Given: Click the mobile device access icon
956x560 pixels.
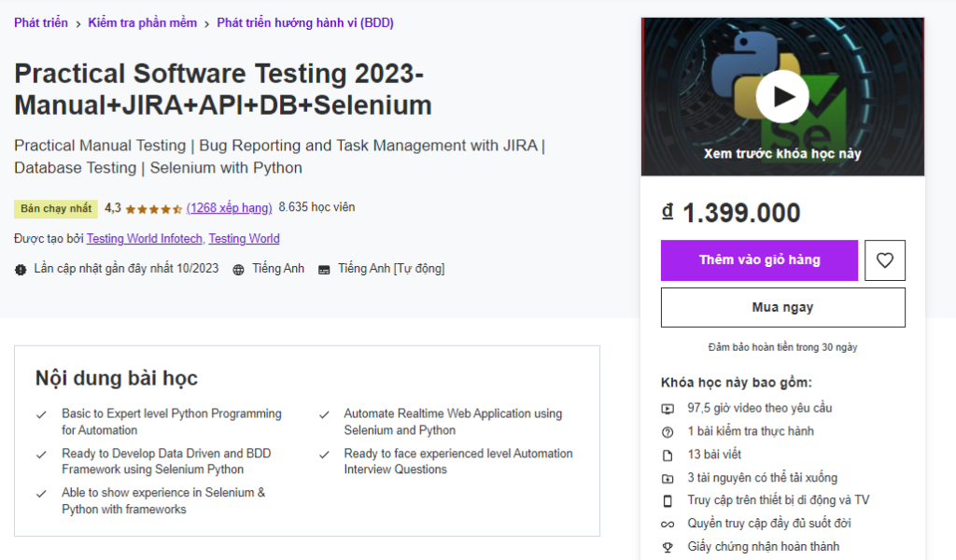Looking at the screenshot, I should click(668, 501).
